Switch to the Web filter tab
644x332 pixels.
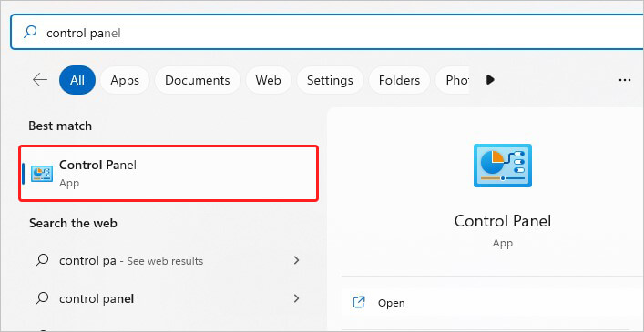(x=268, y=80)
